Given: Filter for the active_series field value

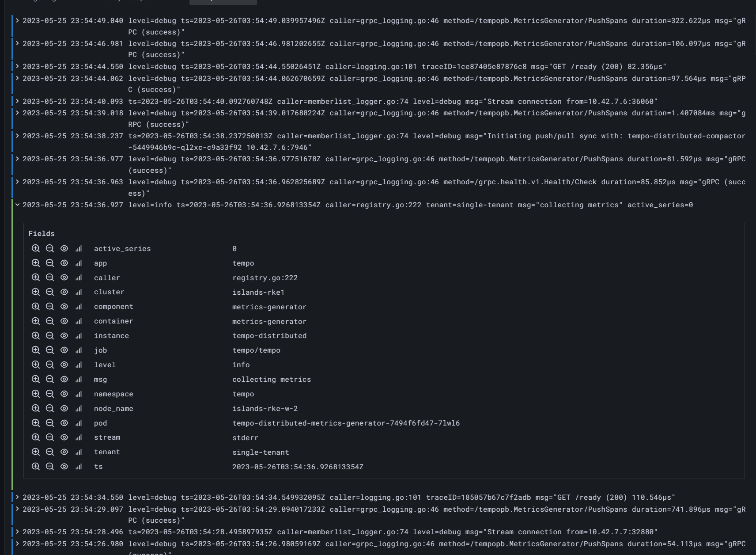Looking at the screenshot, I should tap(36, 248).
